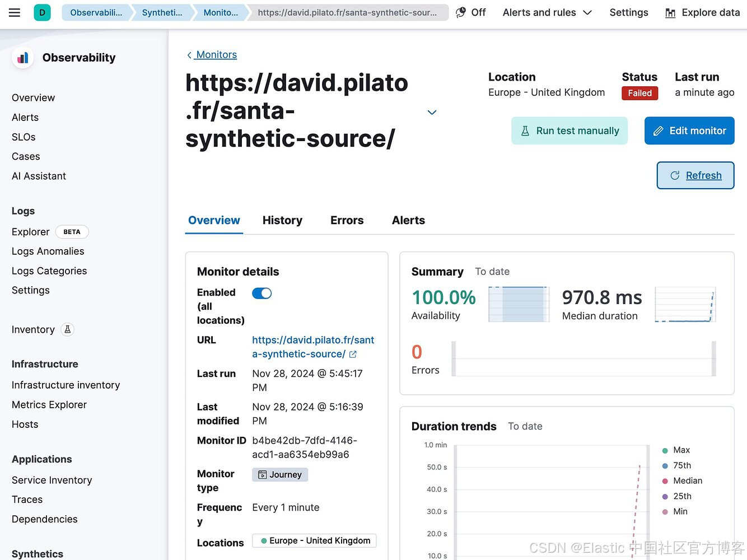Toggle the Enabled all locations switch
The width and height of the screenshot is (747, 560).
click(x=262, y=293)
